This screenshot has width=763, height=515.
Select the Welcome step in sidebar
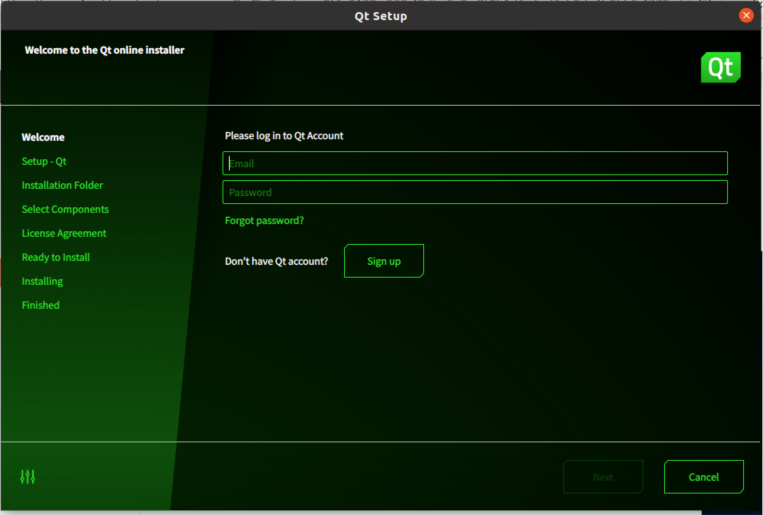pos(43,137)
